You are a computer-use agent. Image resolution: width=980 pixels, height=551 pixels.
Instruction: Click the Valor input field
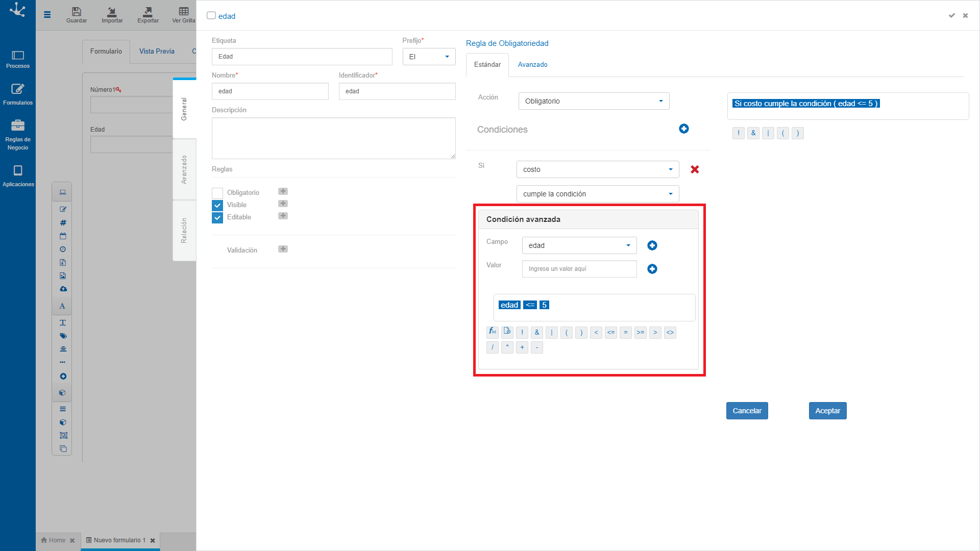(x=579, y=269)
